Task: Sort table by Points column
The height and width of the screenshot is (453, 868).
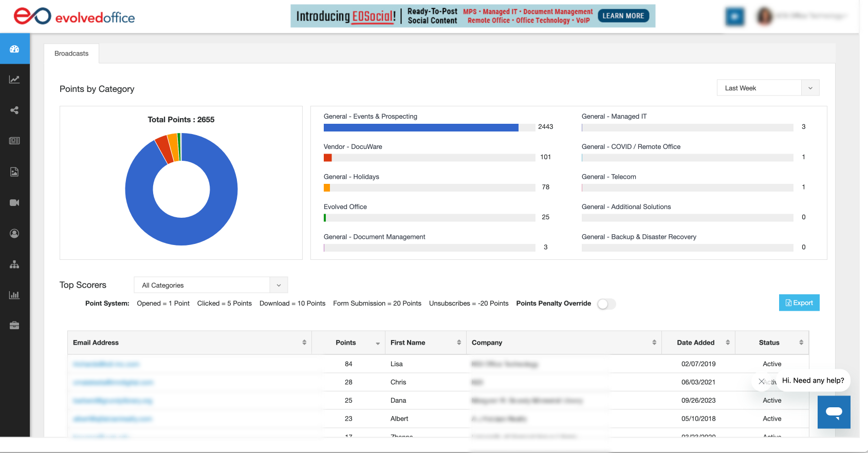Action: 346,343
